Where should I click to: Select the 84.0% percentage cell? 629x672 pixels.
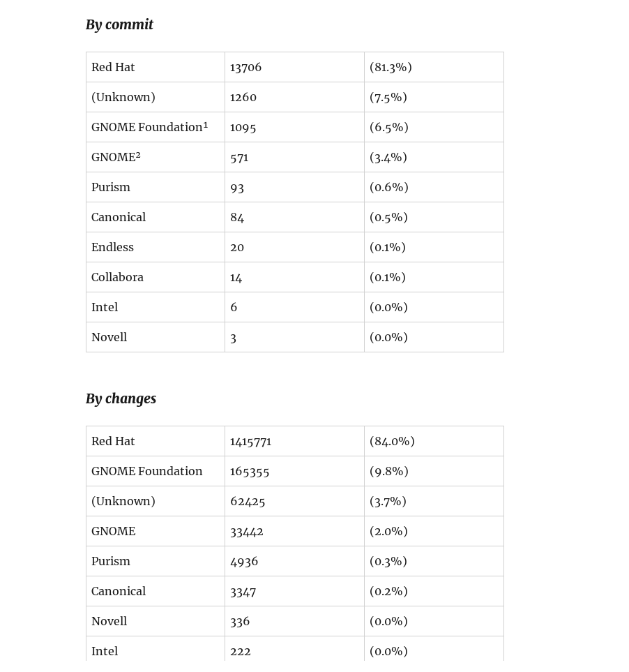click(392, 441)
